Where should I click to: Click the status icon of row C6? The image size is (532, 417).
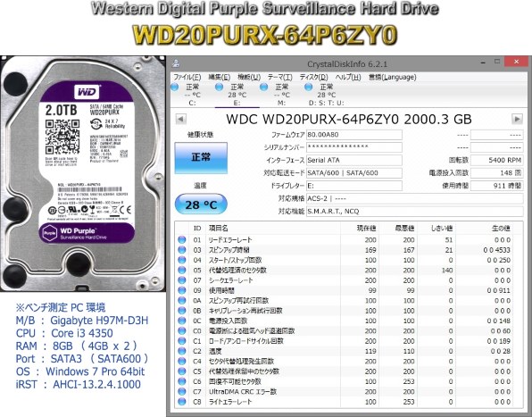click(x=182, y=381)
